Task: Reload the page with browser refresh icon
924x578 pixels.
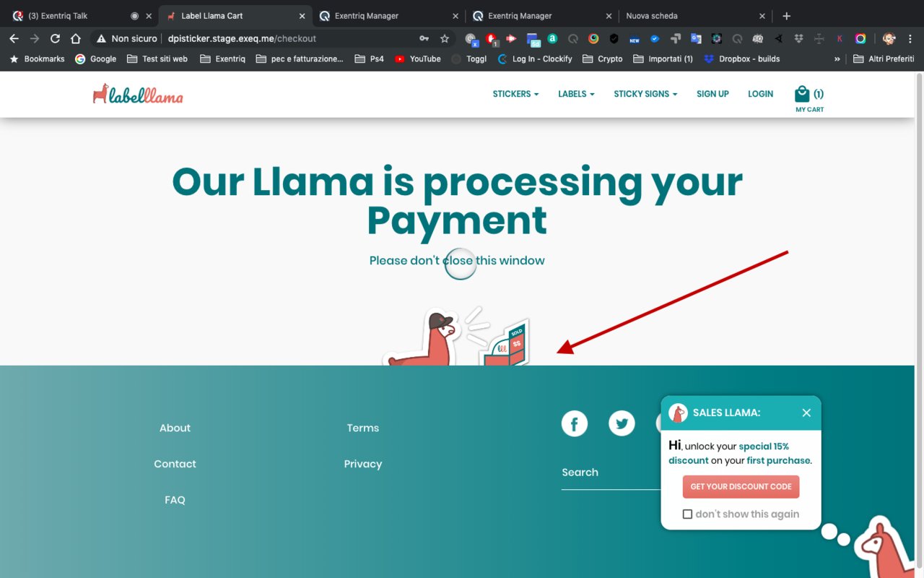Action: click(x=55, y=38)
